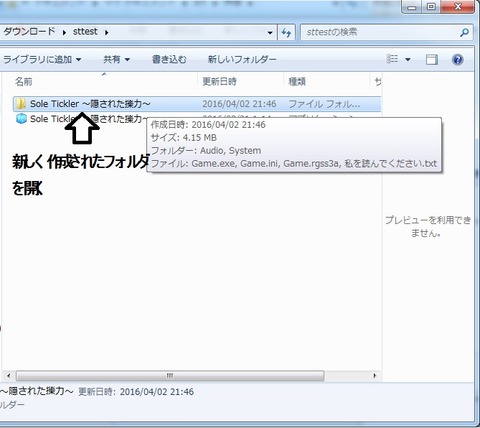
Task: Select the Sole Tickler application file icon
Action: click(x=21, y=119)
